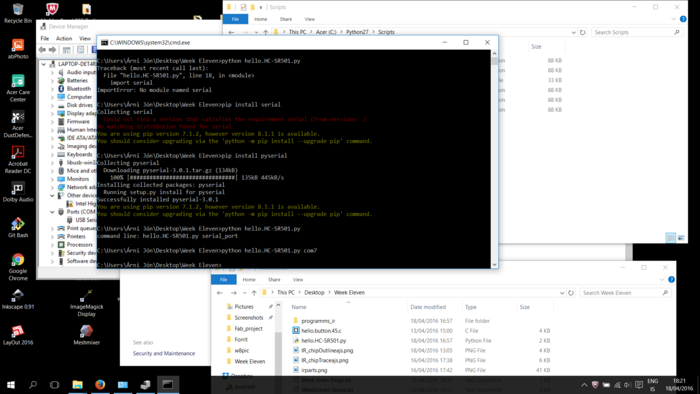This screenshot has height=394, width=700.
Task: Collapse the Other devices node
Action: (52, 195)
